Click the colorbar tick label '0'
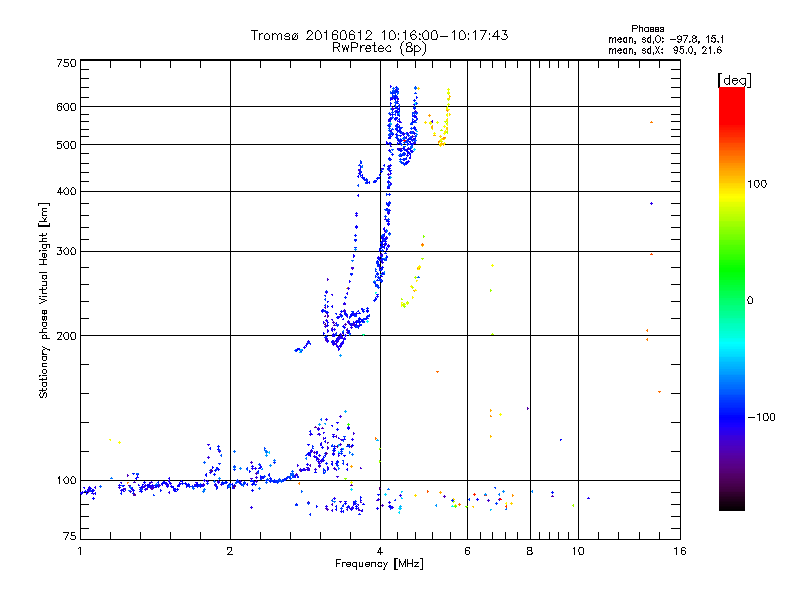Viewport: 800px width, 600px height. pos(750,301)
